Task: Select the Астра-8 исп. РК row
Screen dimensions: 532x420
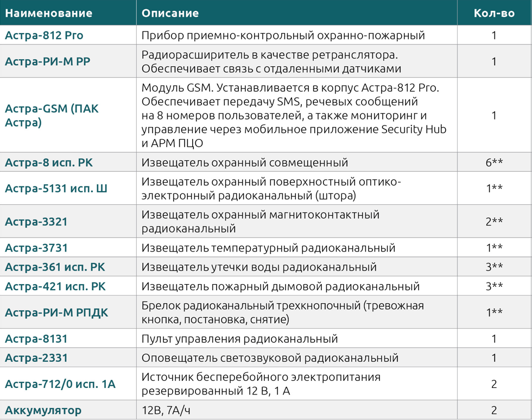Action: click(x=43, y=161)
